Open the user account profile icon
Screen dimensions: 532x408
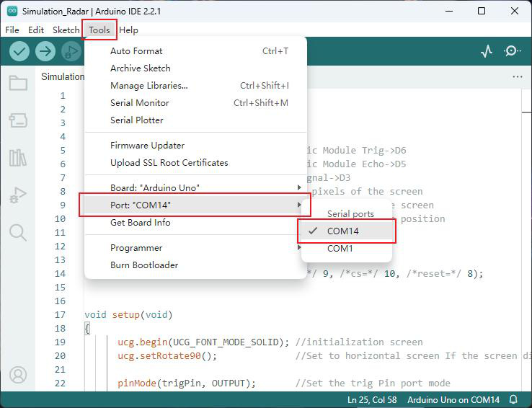pos(18,375)
